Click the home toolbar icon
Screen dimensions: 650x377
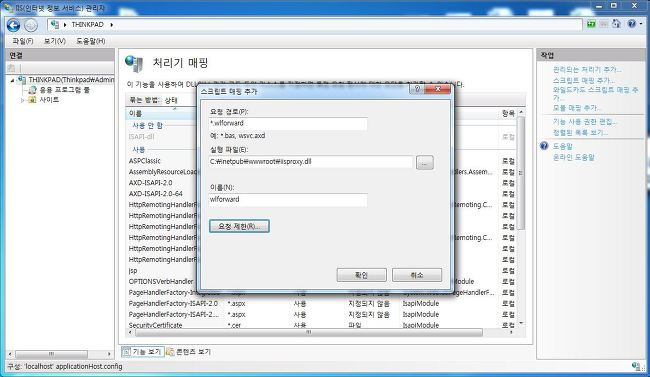[616, 24]
